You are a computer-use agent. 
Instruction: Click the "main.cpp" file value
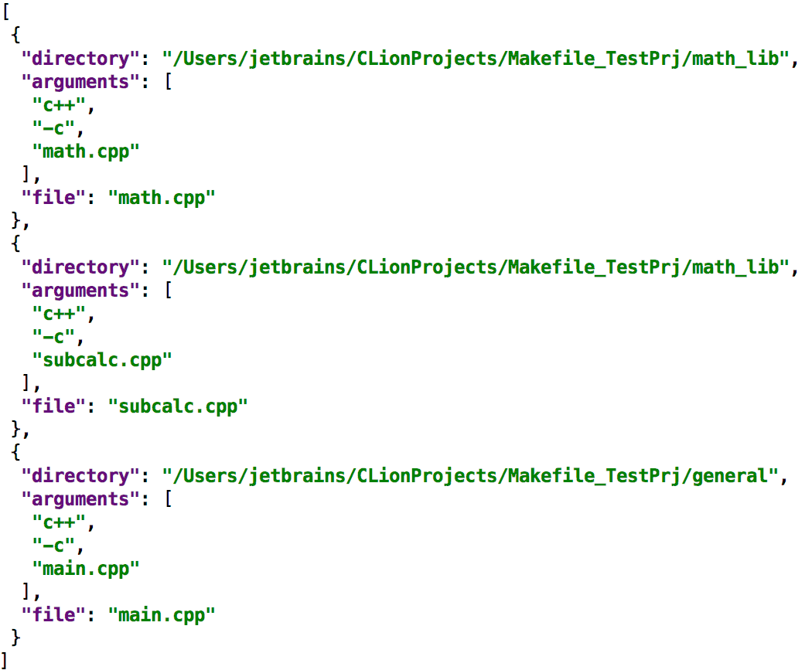pos(162,614)
